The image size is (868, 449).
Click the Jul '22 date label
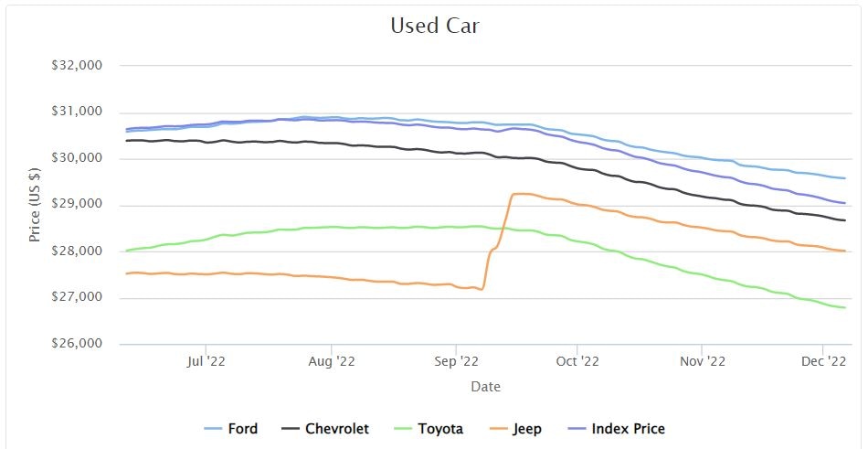206,362
